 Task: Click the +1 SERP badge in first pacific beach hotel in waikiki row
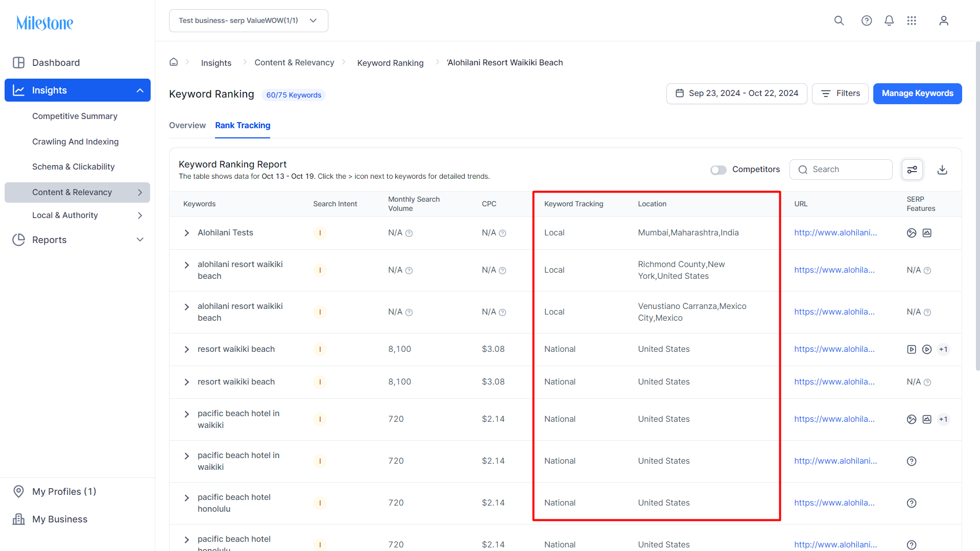click(943, 419)
